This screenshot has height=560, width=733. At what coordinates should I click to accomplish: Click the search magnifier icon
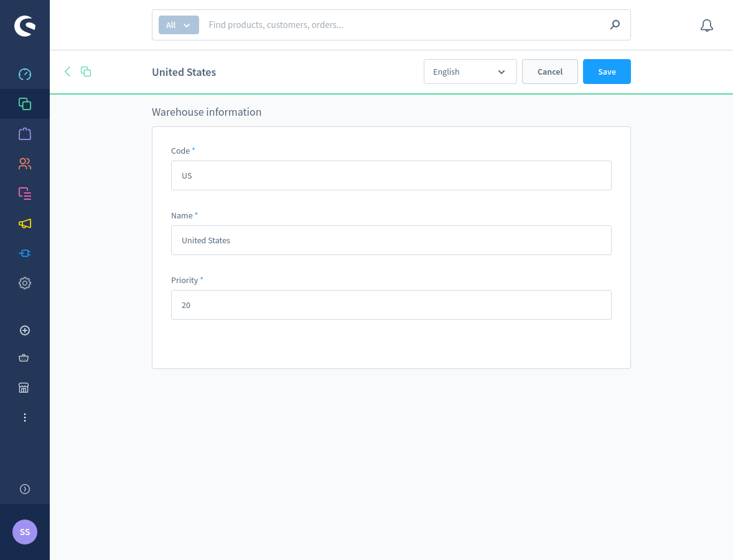tap(615, 25)
